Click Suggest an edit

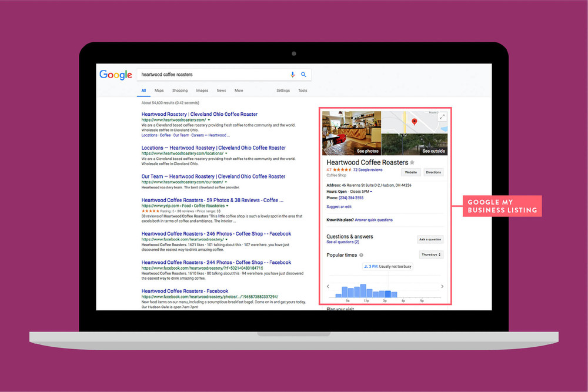339,207
